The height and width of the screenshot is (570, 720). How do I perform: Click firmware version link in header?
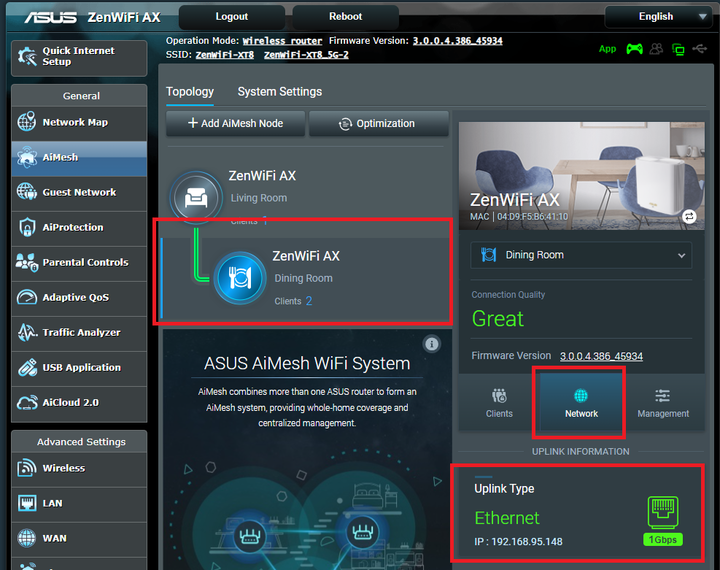coord(457,41)
